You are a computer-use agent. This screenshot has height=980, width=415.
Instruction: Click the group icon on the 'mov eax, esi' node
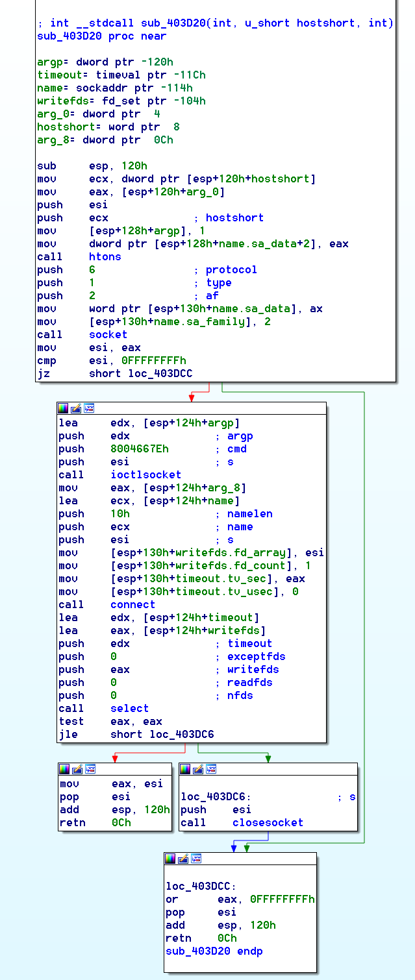[90, 769]
